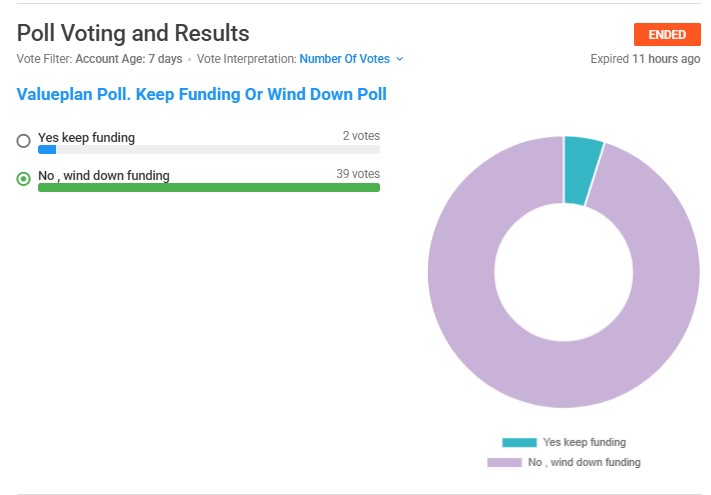The width and height of the screenshot is (711, 495).
Task: Click the Expired 11 hours ago text
Action: click(x=645, y=59)
